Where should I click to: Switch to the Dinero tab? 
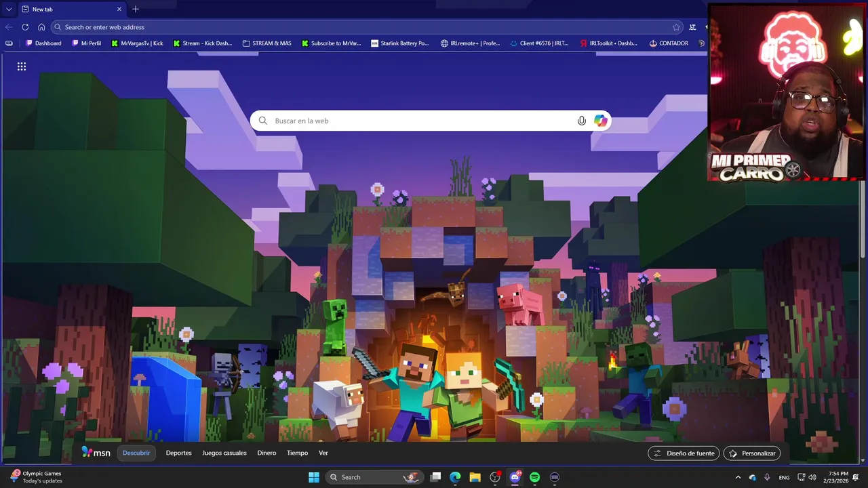point(267,453)
